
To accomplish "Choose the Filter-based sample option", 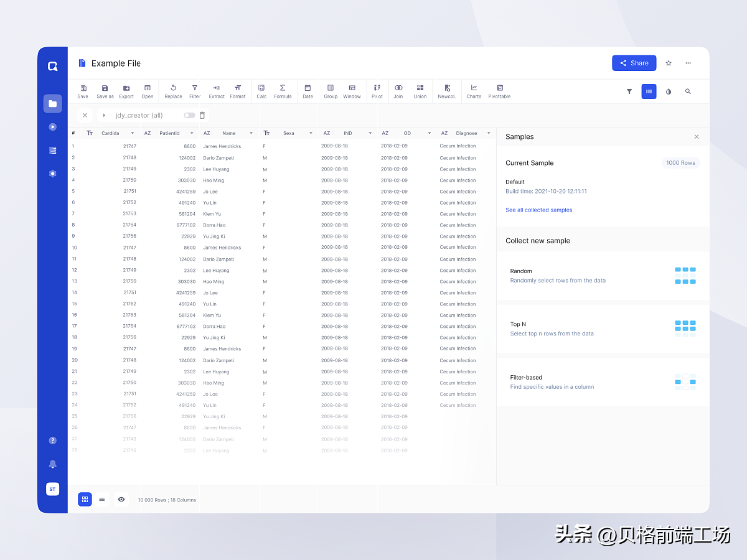I will (x=603, y=382).
